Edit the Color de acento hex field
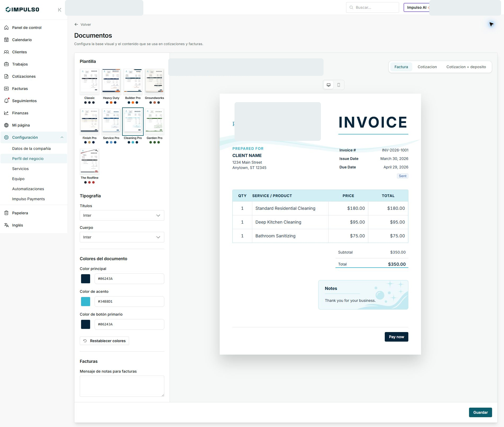The height and width of the screenshot is (427, 504). pyautogui.click(x=129, y=302)
